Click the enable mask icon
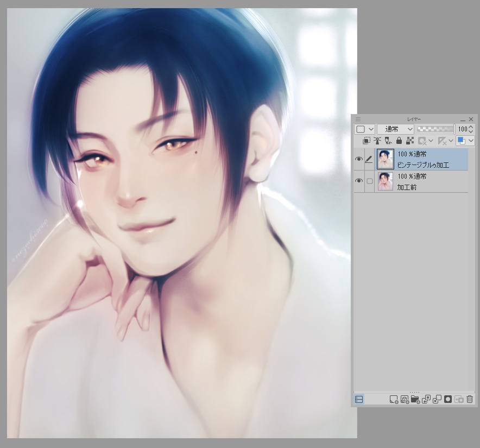The height and width of the screenshot is (448, 480). 422,141
